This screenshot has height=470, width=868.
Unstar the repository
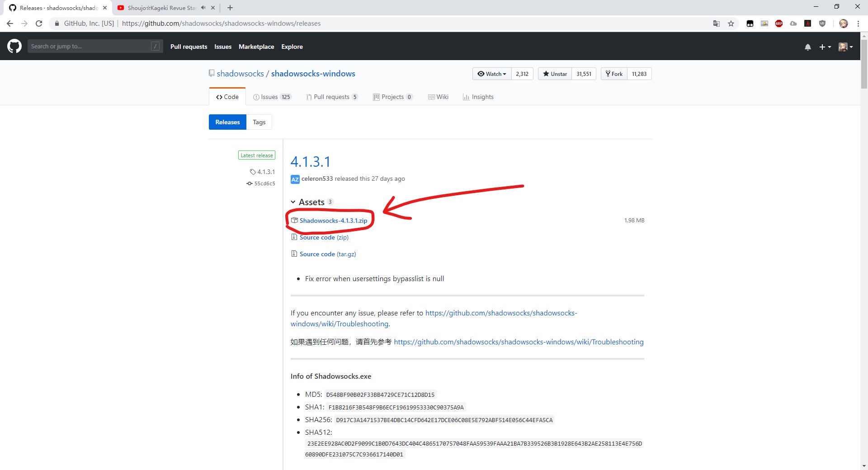point(555,74)
